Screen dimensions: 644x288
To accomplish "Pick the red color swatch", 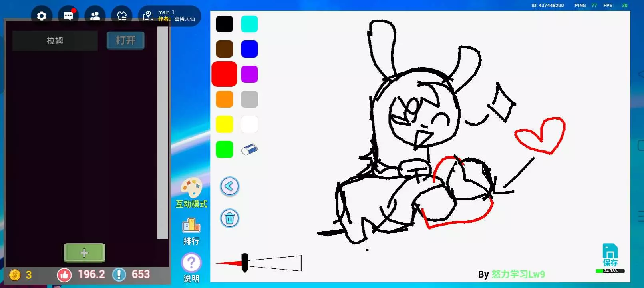I will pyautogui.click(x=224, y=74).
